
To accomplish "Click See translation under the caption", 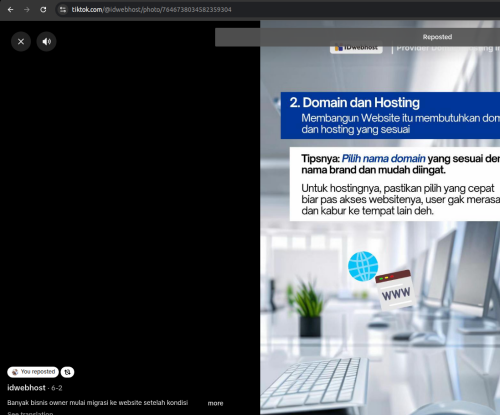I will pos(30,413).
